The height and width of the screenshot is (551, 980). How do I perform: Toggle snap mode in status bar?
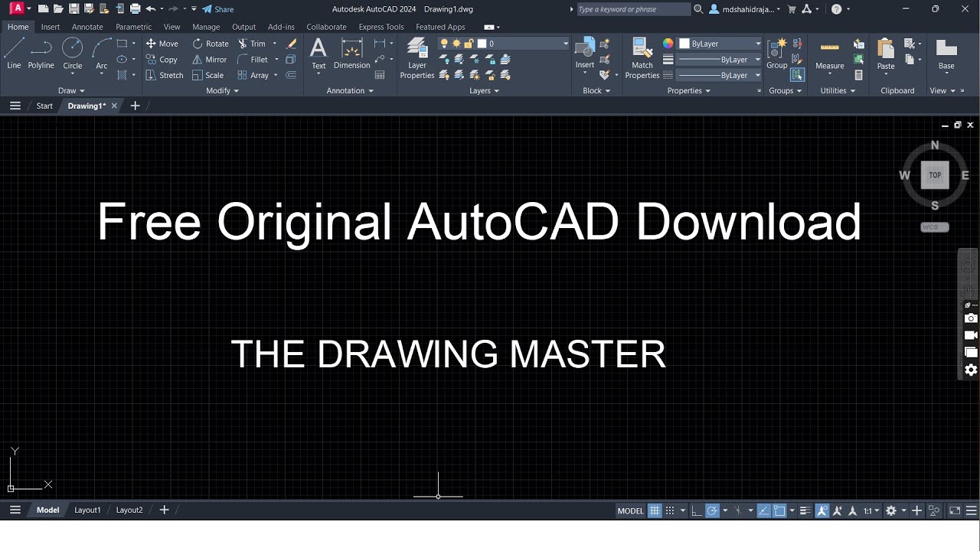670,510
